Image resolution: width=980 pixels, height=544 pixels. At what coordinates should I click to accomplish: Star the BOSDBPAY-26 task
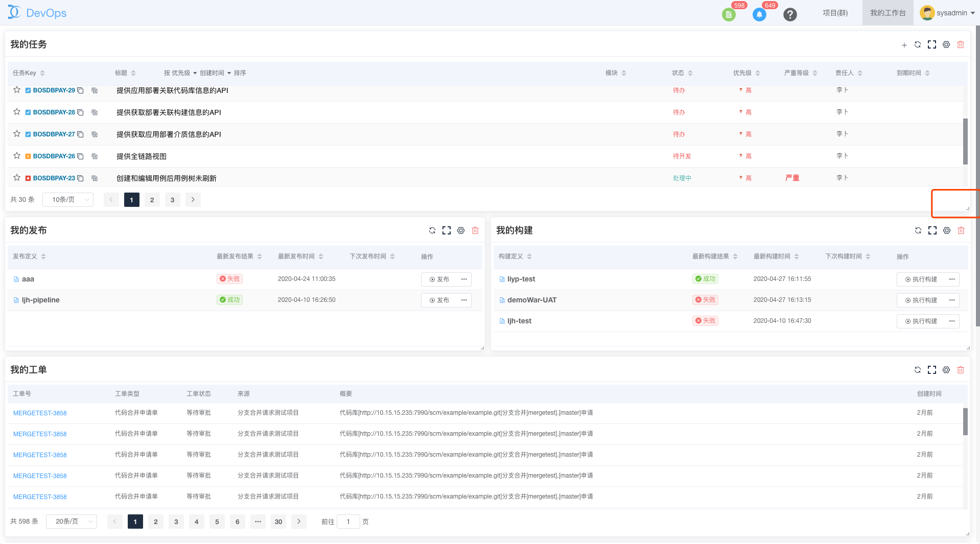17,156
